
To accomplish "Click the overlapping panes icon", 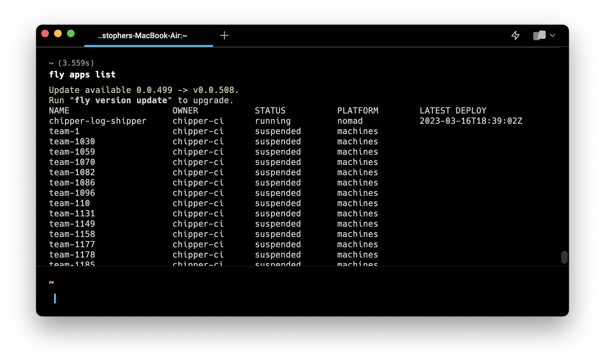I will [x=539, y=35].
